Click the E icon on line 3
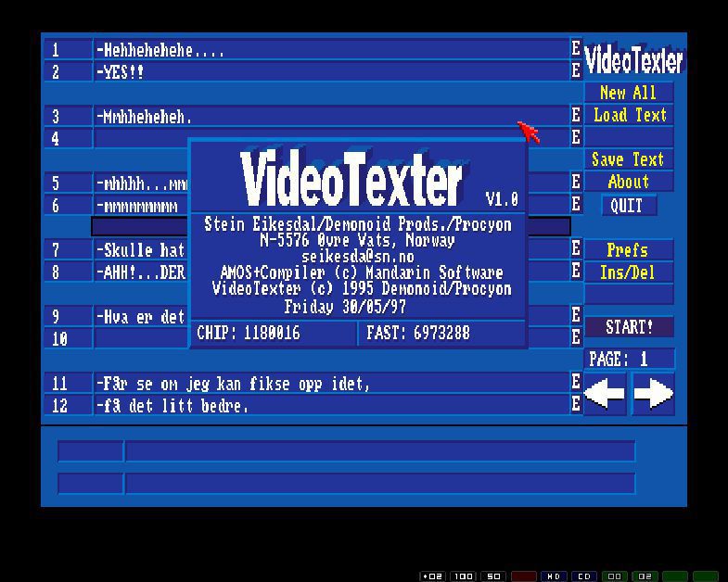Screen dimensions: 728x582 (x=576, y=116)
